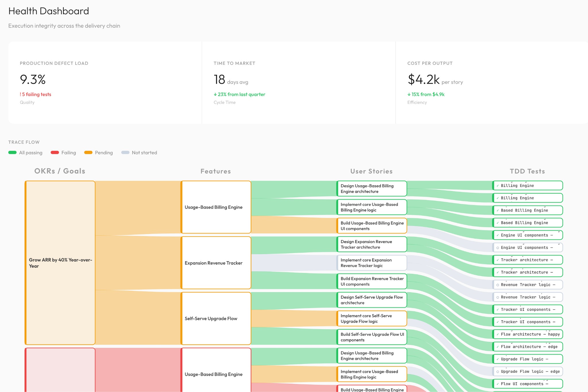The image size is (588, 392).
Task: Click the Production Defect Load 9.3% metric card
Action: tap(105, 82)
